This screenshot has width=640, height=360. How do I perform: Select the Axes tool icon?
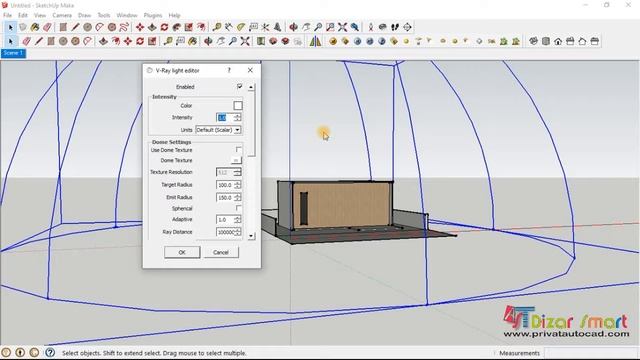[x=265, y=27]
